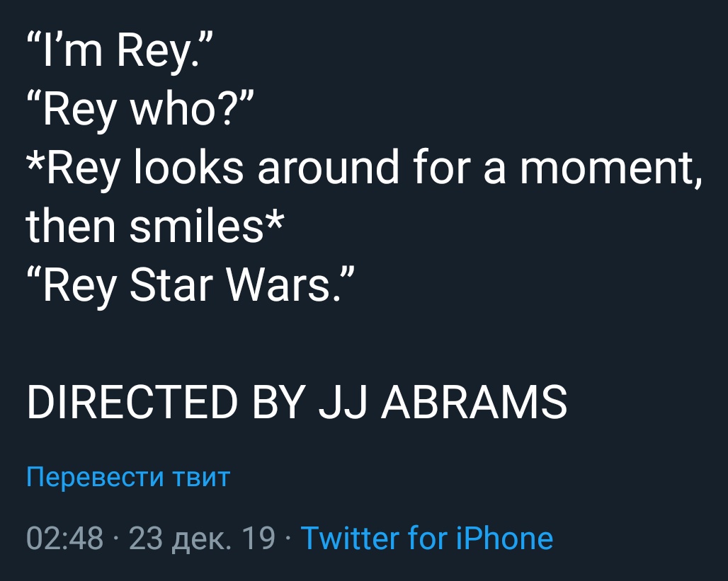Click the 02:48 tweet timestamp
The image size is (728, 581).
[x=64, y=539]
